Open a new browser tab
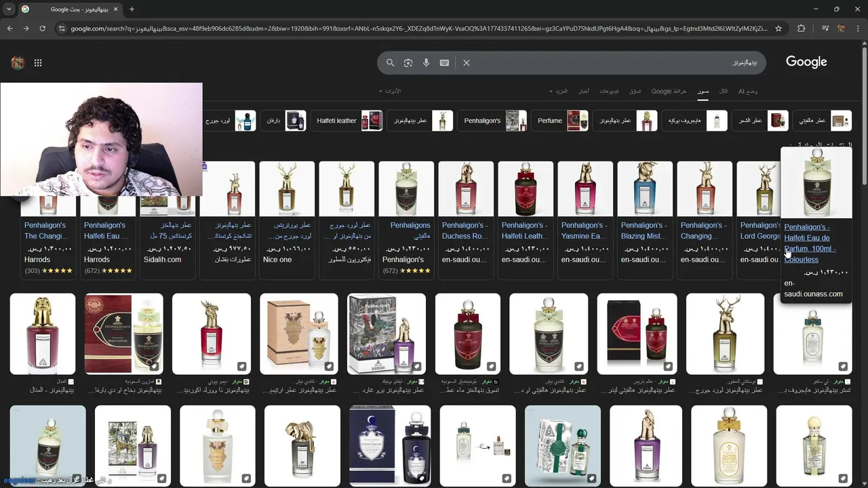Viewport: 868px width, 488px height. point(132,9)
